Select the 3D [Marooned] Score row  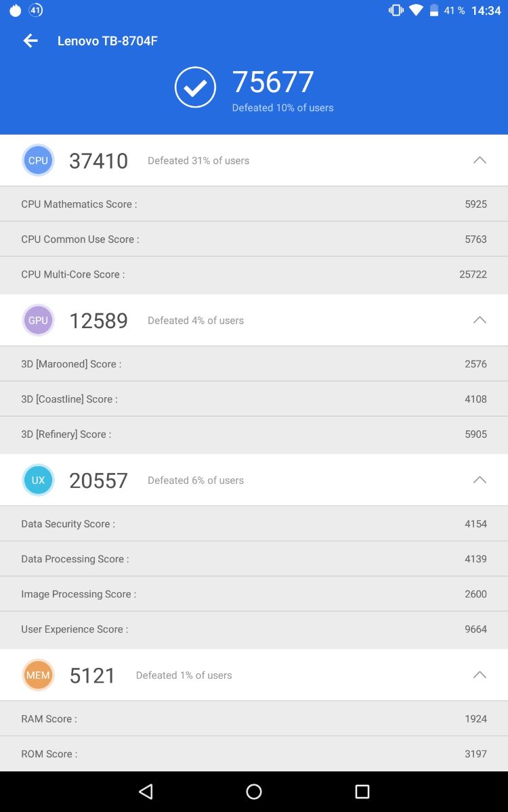click(254, 364)
